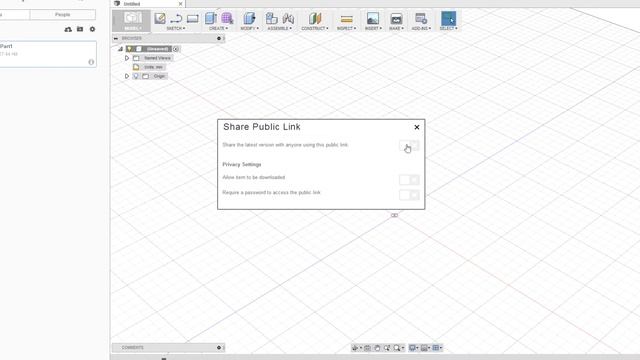640x360 pixels.
Task: Toggle Allow item to be downloaded switch
Action: tap(409, 180)
